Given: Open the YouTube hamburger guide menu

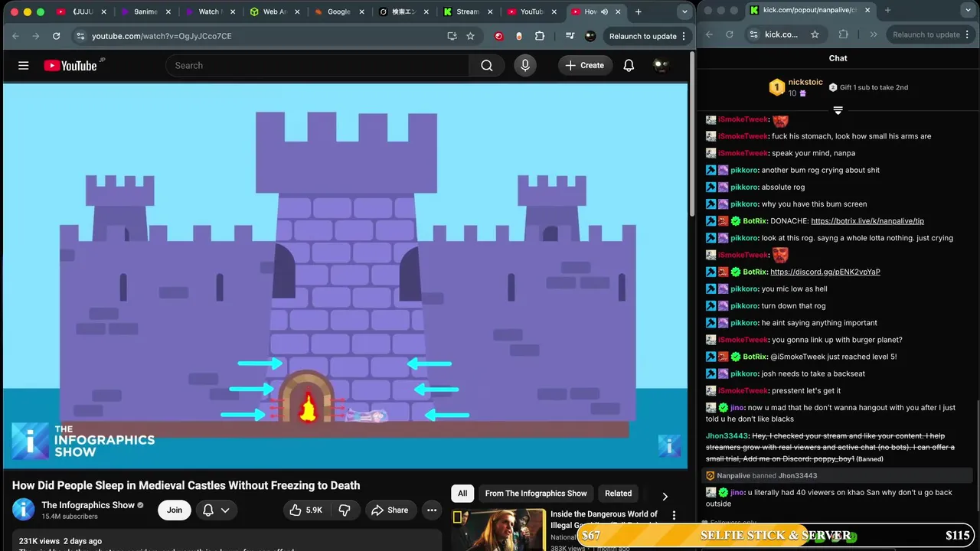Looking at the screenshot, I should click(x=24, y=66).
